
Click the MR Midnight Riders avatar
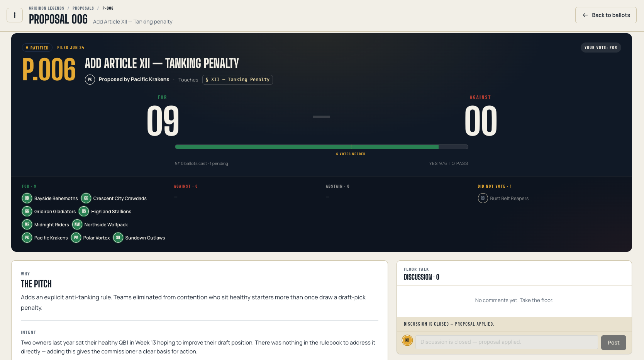point(27,224)
